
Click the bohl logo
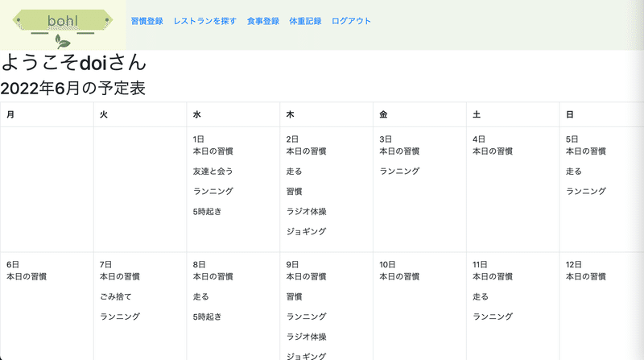coord(63,25)
